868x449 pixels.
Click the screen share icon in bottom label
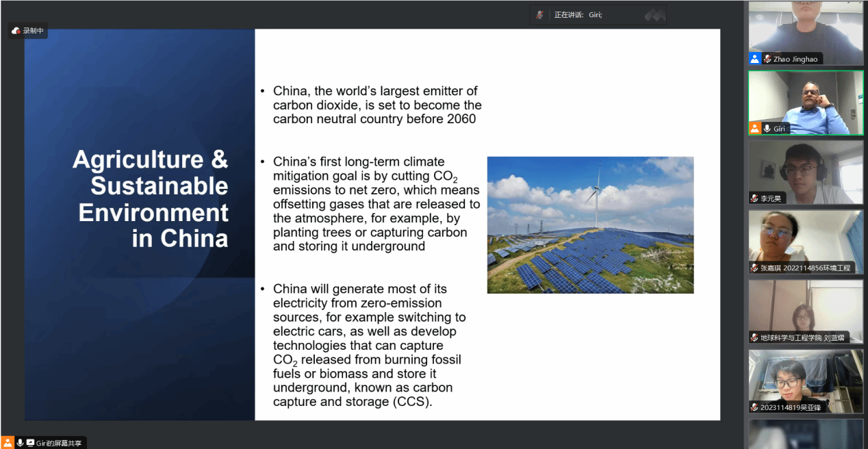(30, 443)
